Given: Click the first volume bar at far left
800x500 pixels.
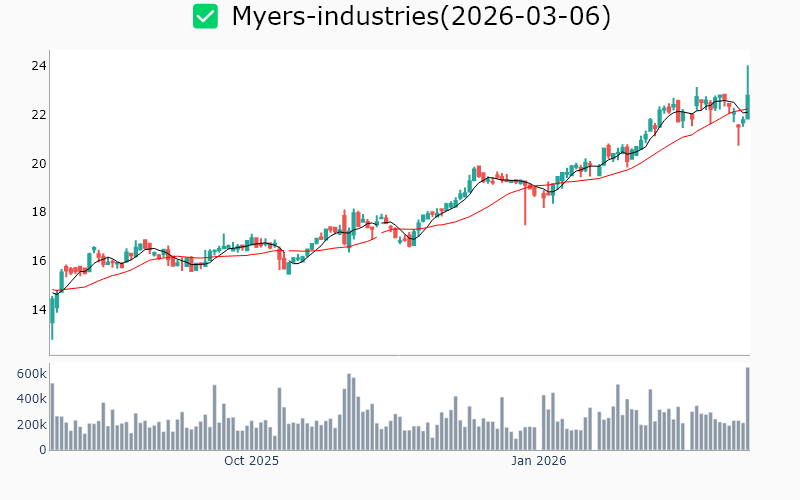Looking at the screenshot, I should (52, 417).
